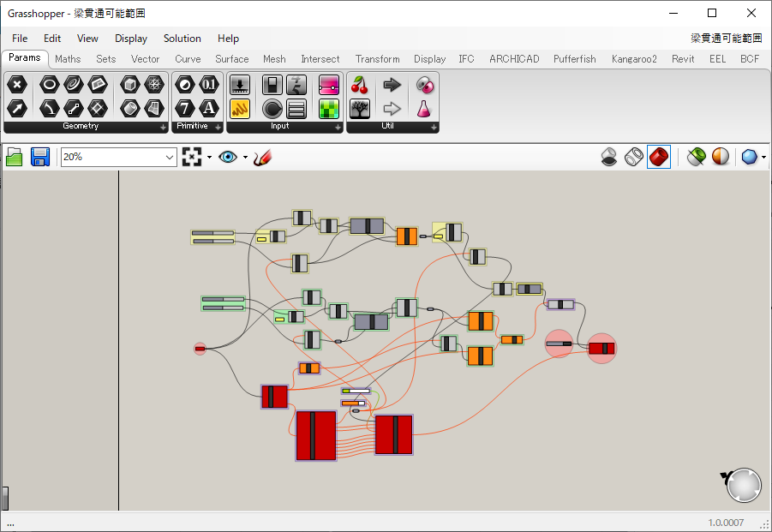Add a Boolean Toggle input
The image size is (772, 532).
[272, 85]
